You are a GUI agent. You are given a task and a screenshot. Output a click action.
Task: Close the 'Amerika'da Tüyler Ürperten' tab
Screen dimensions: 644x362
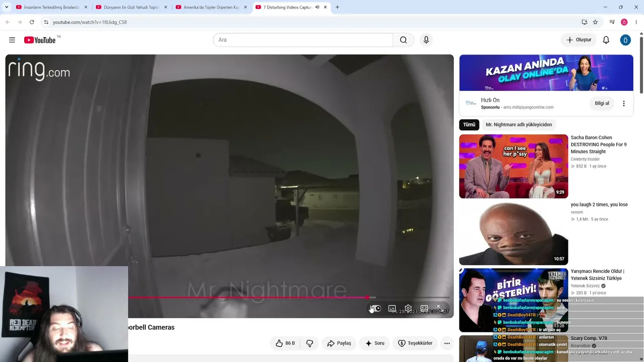click(x=245, y=7)
